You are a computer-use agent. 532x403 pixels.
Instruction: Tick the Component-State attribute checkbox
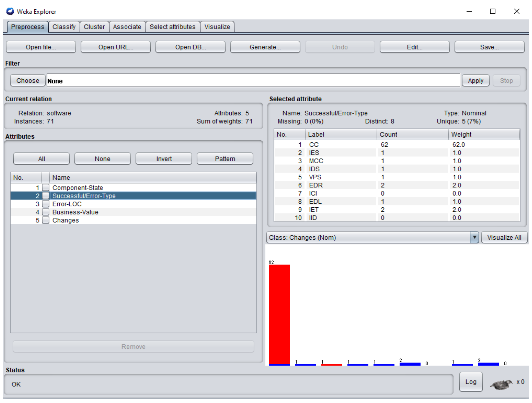click(46, 188)
